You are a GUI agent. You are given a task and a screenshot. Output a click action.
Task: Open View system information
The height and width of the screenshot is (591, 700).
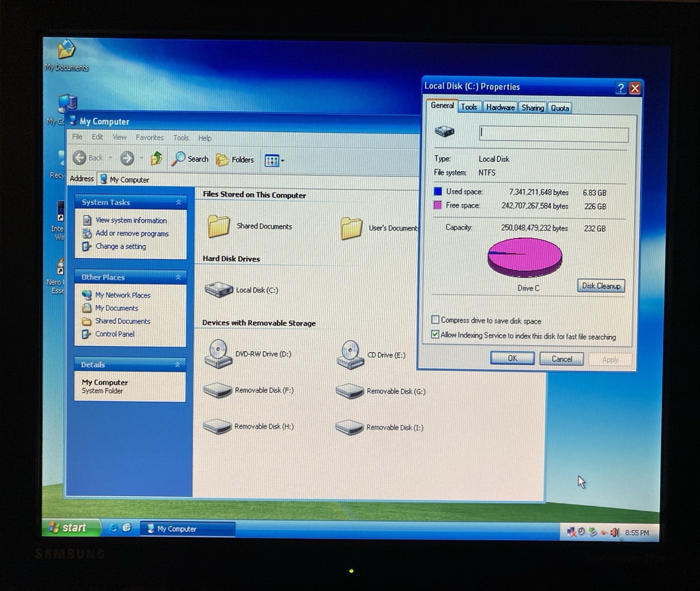(x=131, y=220)
